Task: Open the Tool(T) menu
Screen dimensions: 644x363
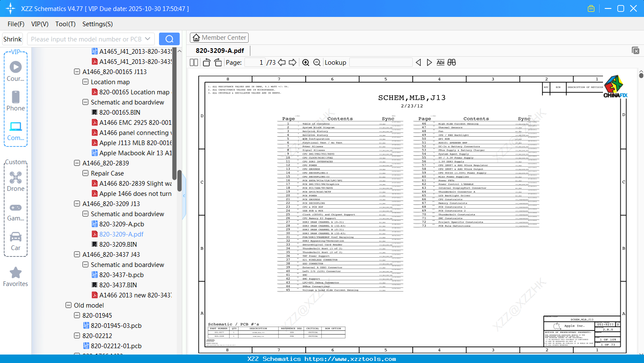Action: pos(66,24)
